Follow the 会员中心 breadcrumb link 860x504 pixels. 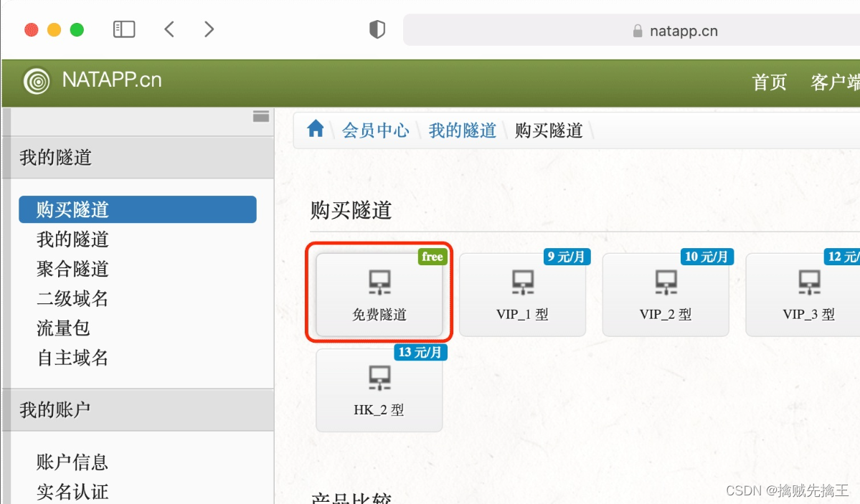tap(376, 130)
